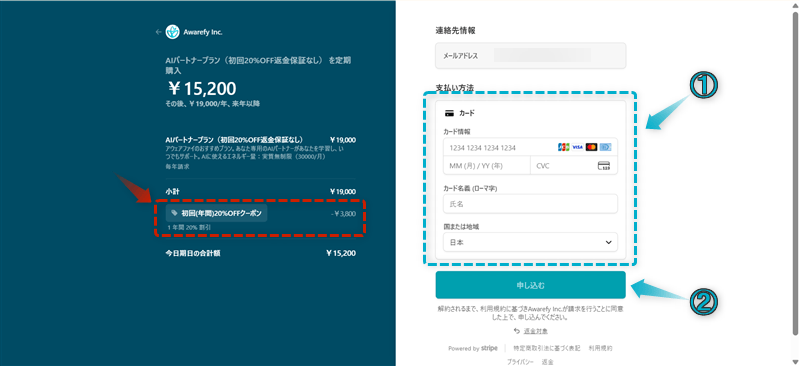
Task: Click the 初回(年間)20%OFFクーポン badge
Action: pyautogui.click(x=216, y=213)
